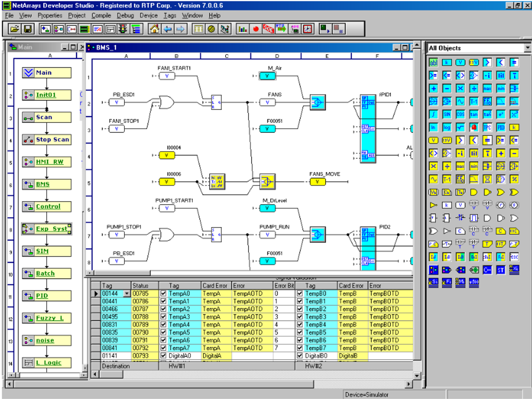Click the diagram's vertical scrollbar down arrow
The width and height of the screenshot is (532, 399).
click(416, 375)
